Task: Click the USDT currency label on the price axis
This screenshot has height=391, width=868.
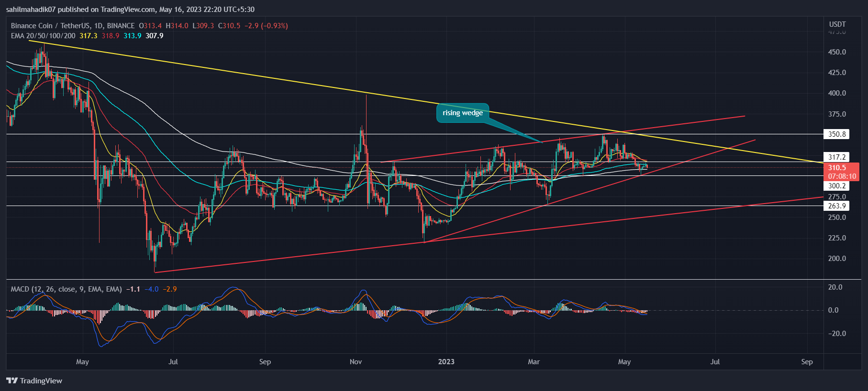Action: pos(837,24)
